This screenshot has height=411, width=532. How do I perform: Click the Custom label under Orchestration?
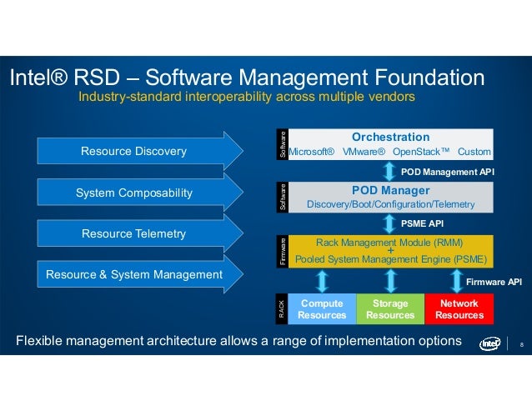coord(474,152)
